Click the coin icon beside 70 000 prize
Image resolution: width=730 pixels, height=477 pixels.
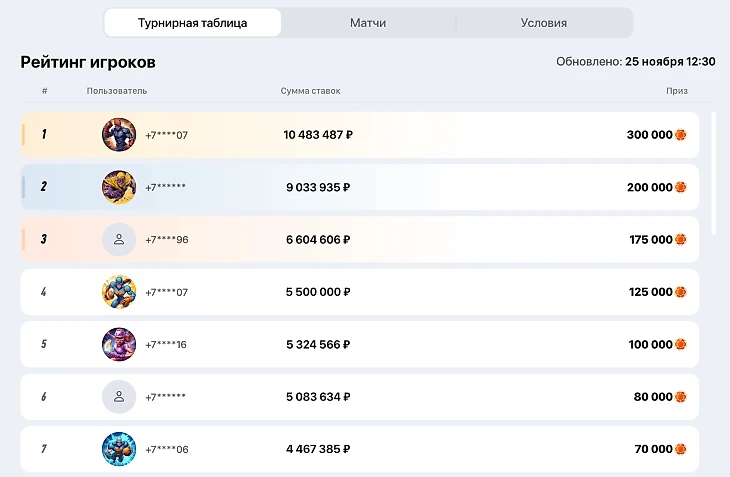tap(681, 449)
